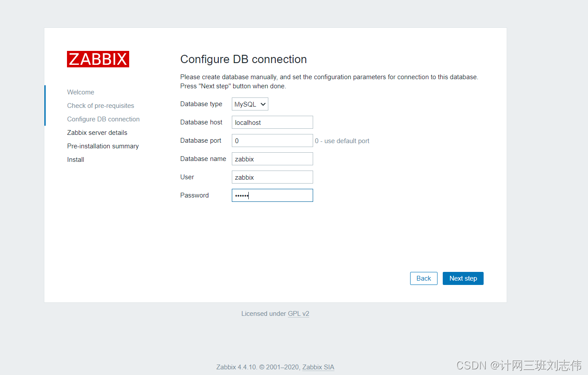Click the Database port label
Screen dimensions: 588x375
point(201,141)
